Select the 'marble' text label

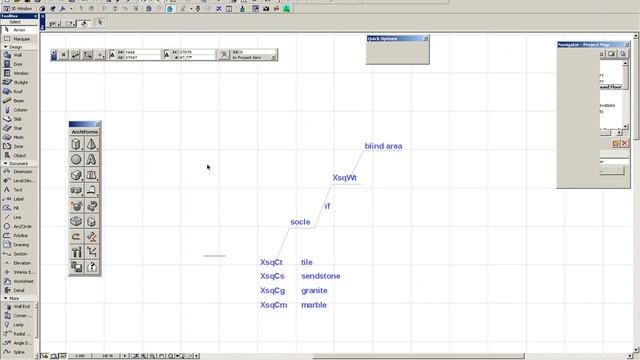314,305
